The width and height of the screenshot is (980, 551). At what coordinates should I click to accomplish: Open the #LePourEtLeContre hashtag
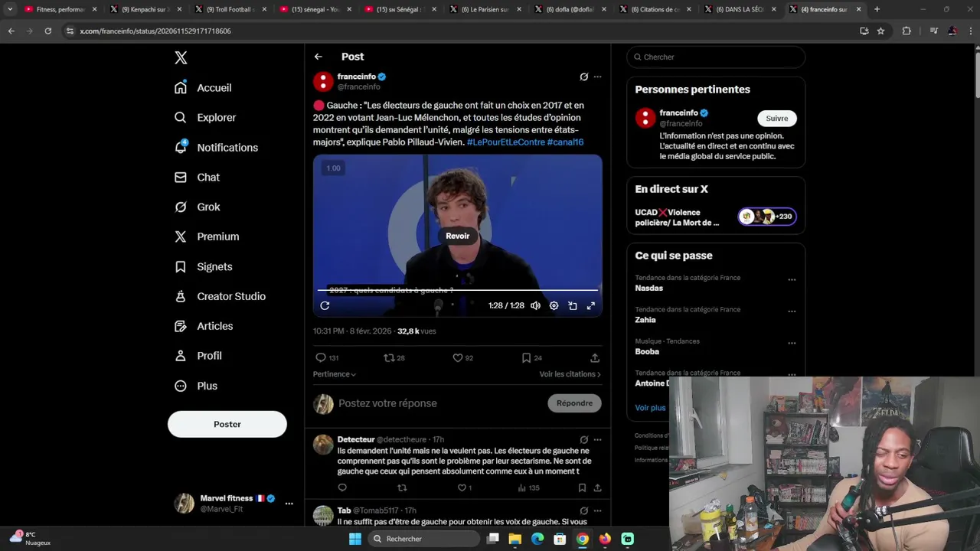click(x=506, y=142)
